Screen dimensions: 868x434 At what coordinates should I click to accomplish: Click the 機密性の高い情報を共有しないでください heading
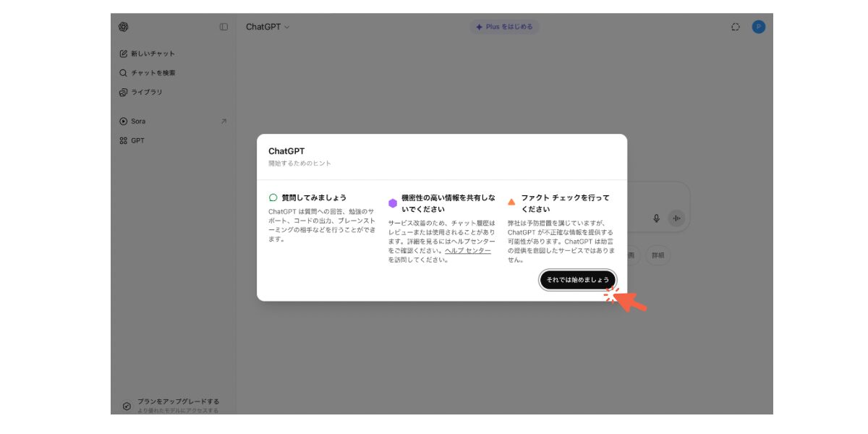(x=448, y=203)
